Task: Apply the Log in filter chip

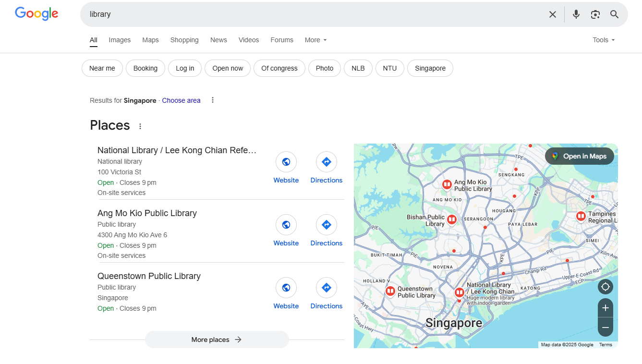Action: point(185,68)
